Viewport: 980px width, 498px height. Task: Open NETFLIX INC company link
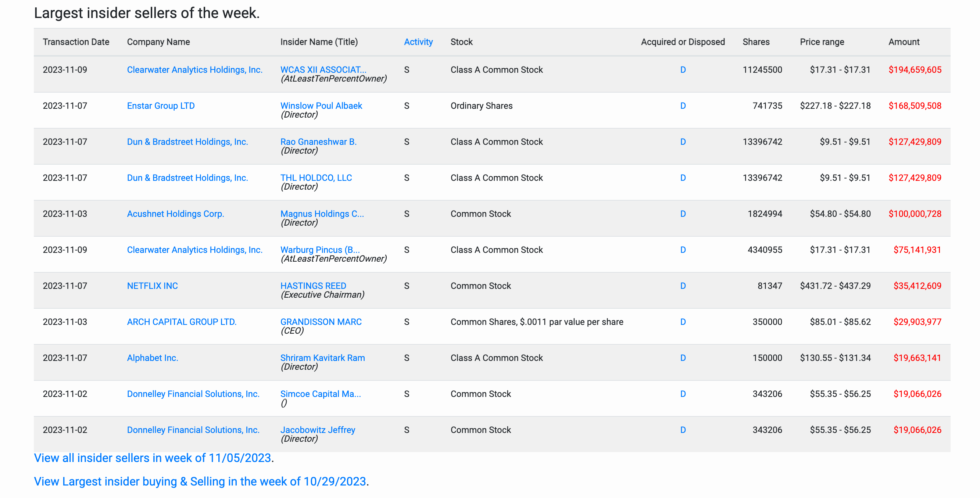(152, 286)
